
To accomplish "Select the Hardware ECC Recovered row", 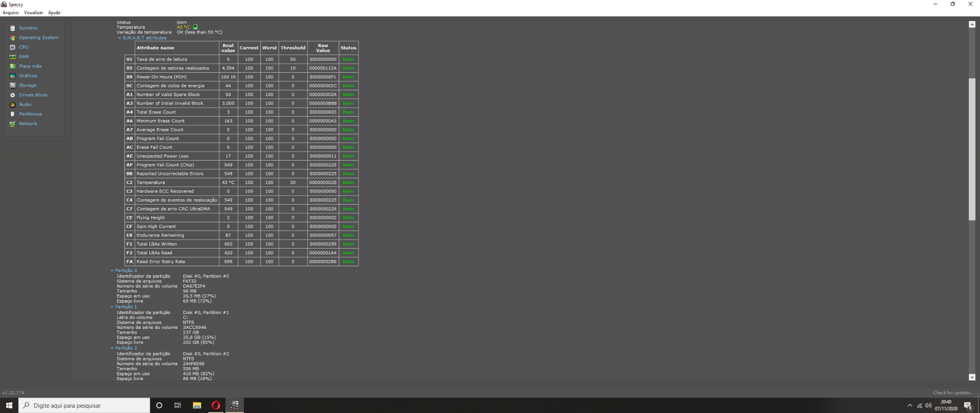I will pos(241,191).
